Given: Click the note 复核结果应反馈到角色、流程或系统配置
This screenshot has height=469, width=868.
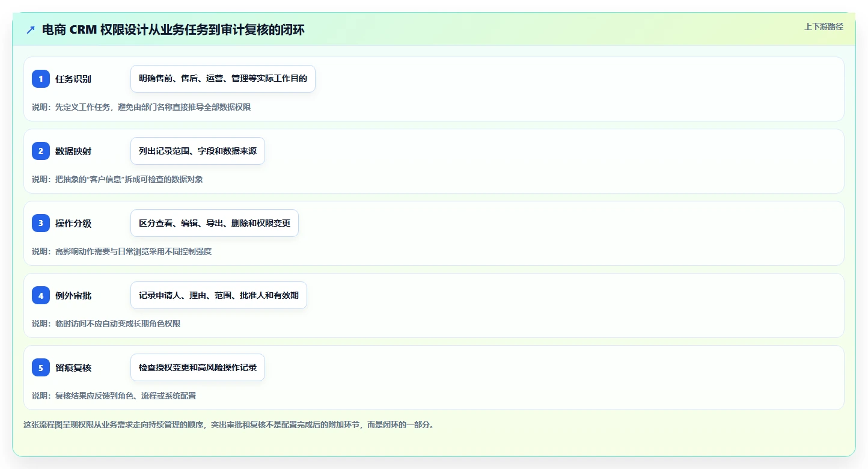Looking at the screenshot, I should (126, 396).
